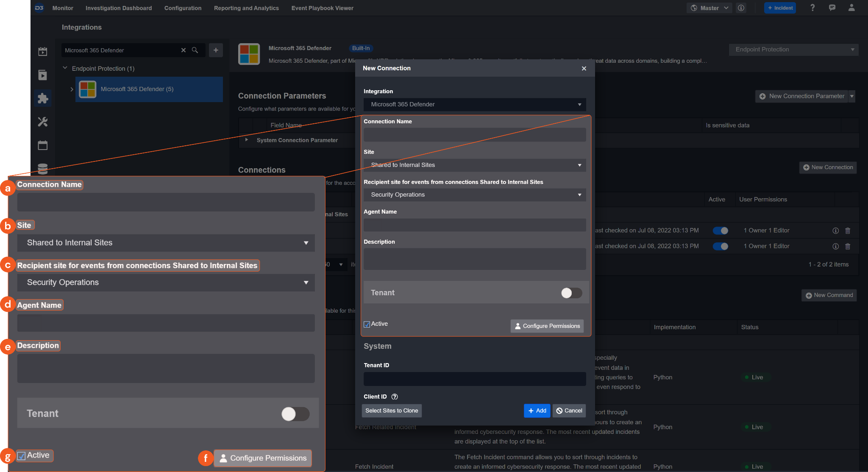The width and height of the screenshot is (868, 472).
Task: Enable the Tenant toggle in New Connection
Action: tap(571, 293)
